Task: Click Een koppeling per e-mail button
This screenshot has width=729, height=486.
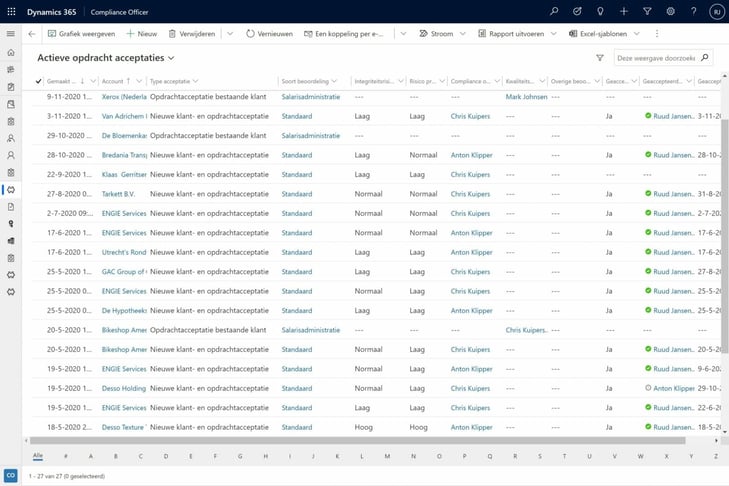Action: coord(344,33)
